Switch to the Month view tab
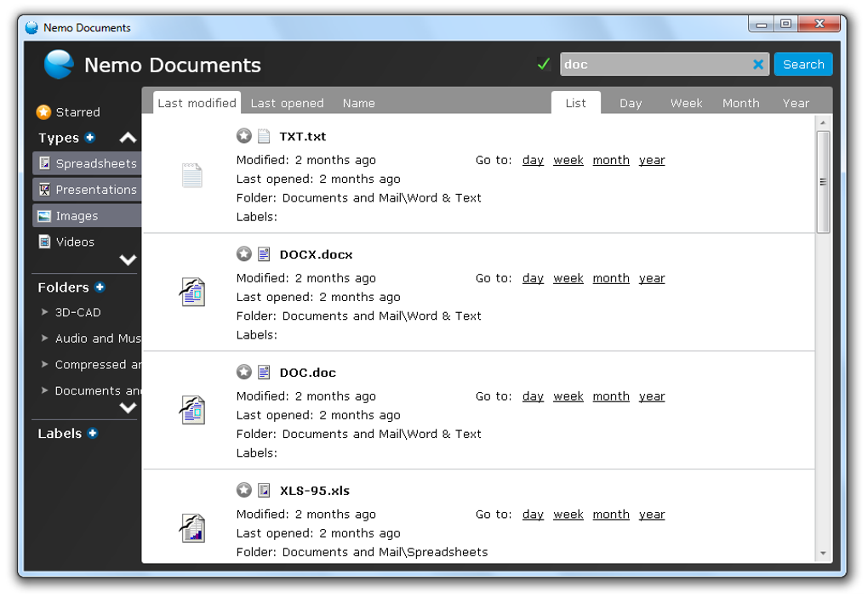Screen dimensions: 868x603 [740, 103]
